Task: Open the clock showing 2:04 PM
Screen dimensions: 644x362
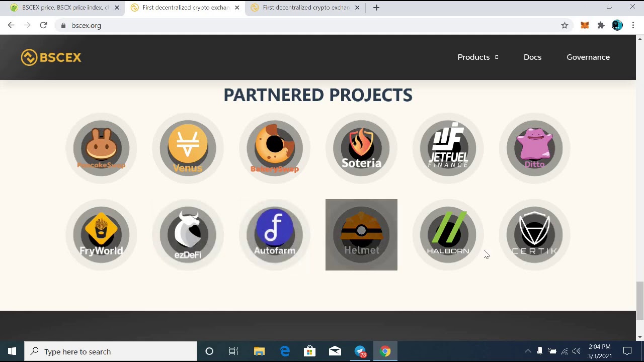Action: click(x=599, y=351)
